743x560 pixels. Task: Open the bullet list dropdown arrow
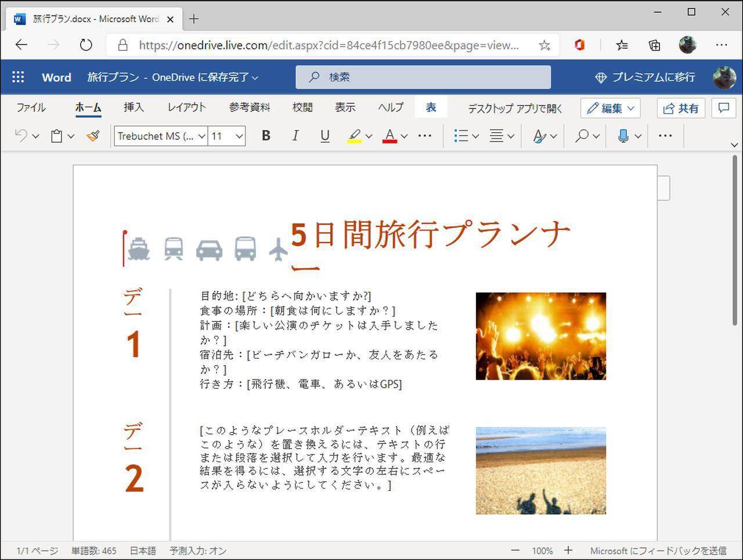(x=475, y=136)
